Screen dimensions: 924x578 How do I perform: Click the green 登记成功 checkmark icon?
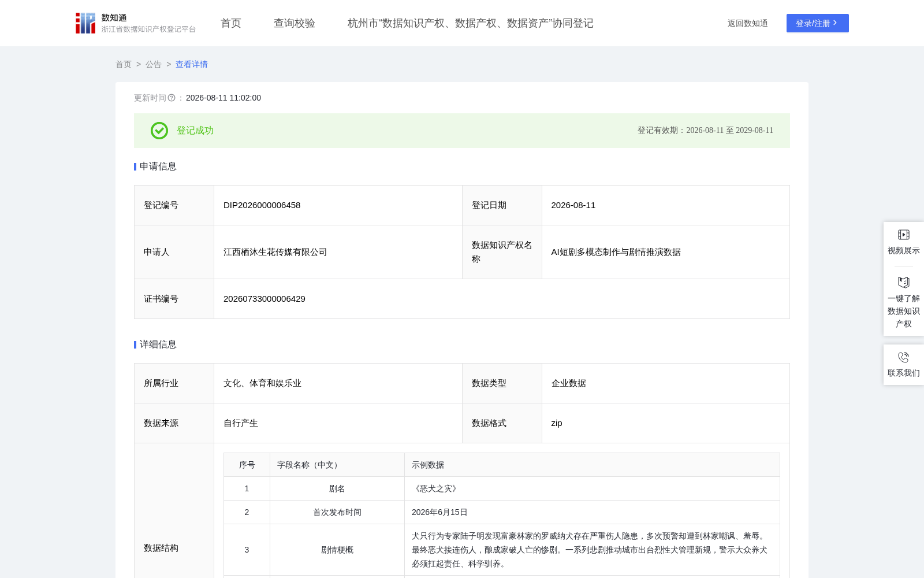(x=159, y=131)
